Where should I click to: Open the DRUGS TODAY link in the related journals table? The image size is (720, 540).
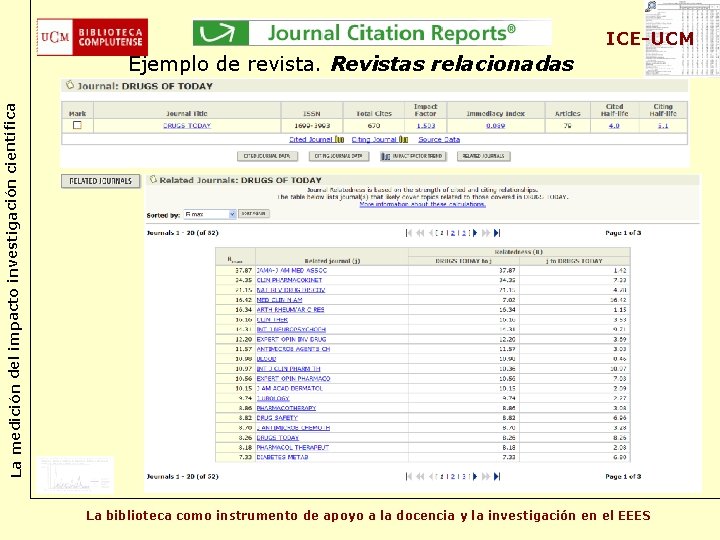coord(277,438)
